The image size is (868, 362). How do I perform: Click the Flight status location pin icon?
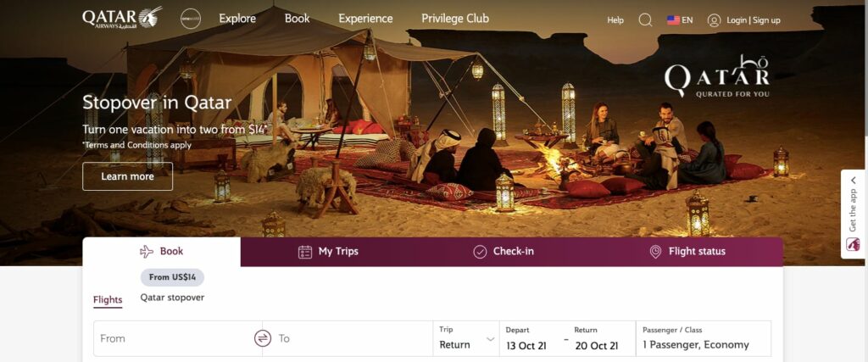655,252
